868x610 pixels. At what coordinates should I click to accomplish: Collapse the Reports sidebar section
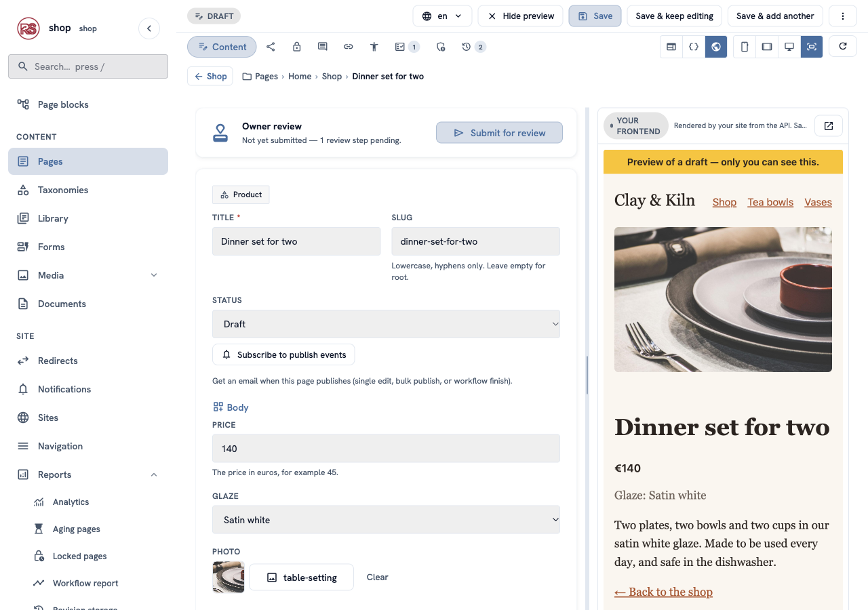pos(154,474)
